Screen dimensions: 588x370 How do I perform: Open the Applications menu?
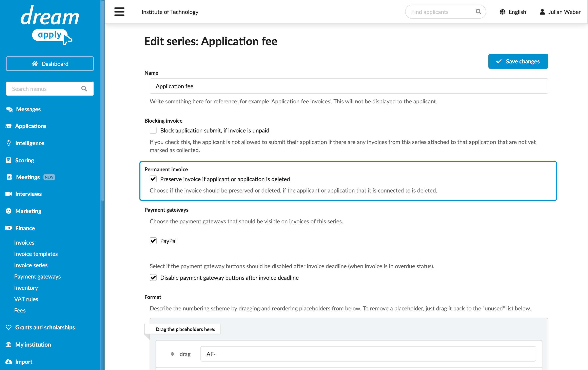[31, 126]
